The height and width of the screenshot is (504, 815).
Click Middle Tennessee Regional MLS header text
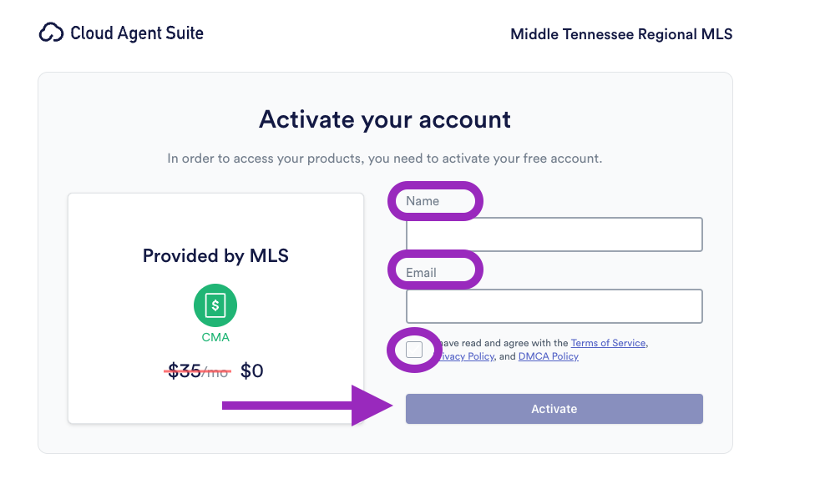point(620,34)
